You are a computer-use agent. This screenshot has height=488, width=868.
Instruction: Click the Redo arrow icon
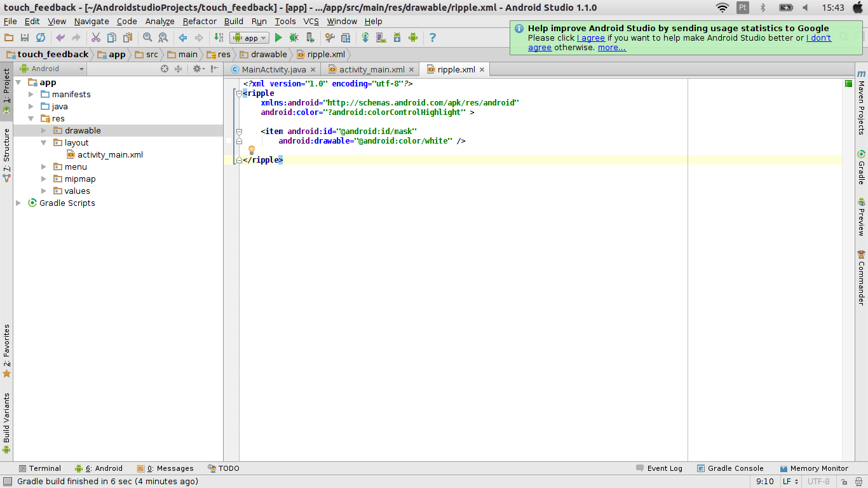(x=76, y=38)
